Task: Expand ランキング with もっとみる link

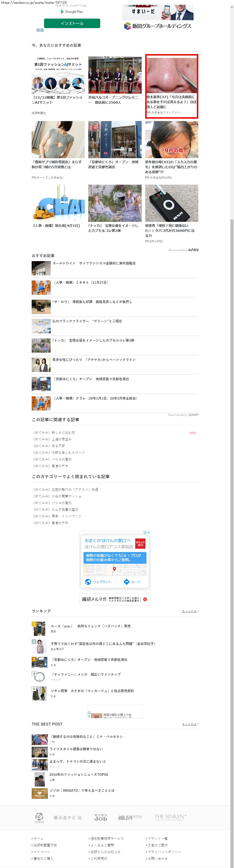Action: [190, 611]
